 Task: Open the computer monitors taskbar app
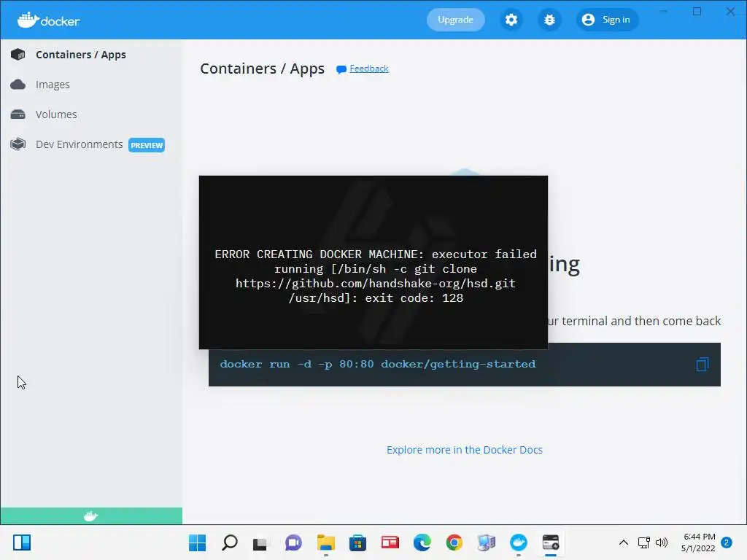click(x=487, y=542)
